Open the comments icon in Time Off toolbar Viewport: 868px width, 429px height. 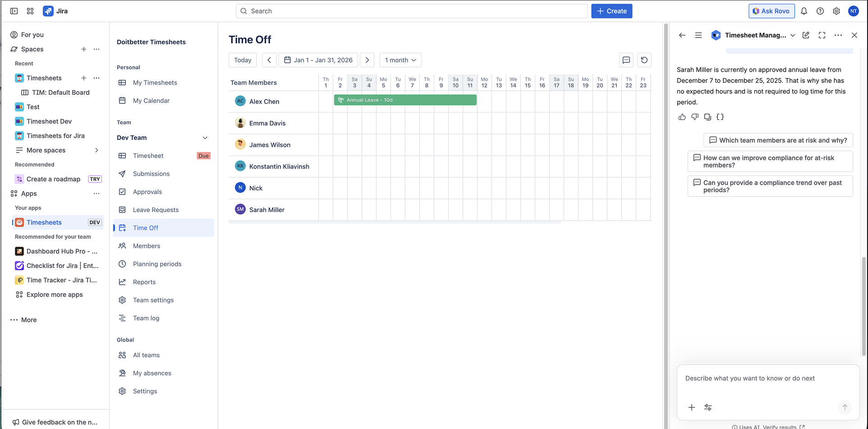(x=626, y=60)
